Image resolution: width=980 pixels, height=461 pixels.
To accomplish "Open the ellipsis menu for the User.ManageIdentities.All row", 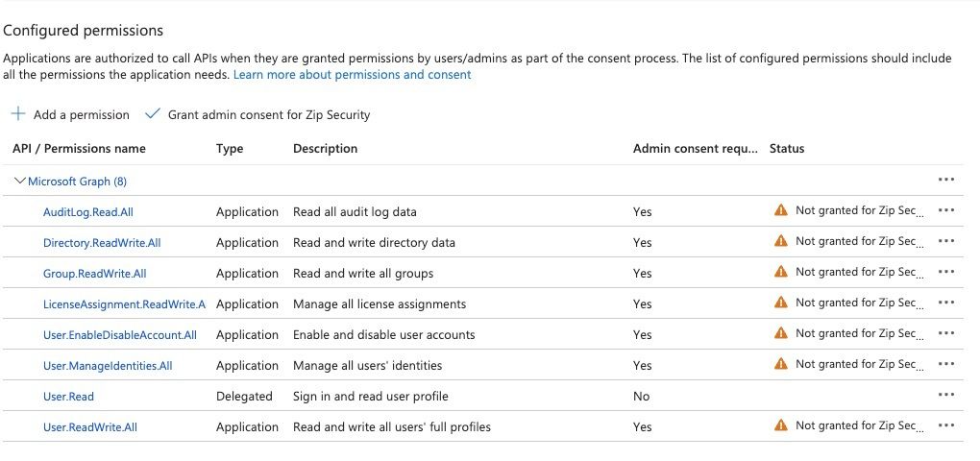I will [x=946, y=364].
